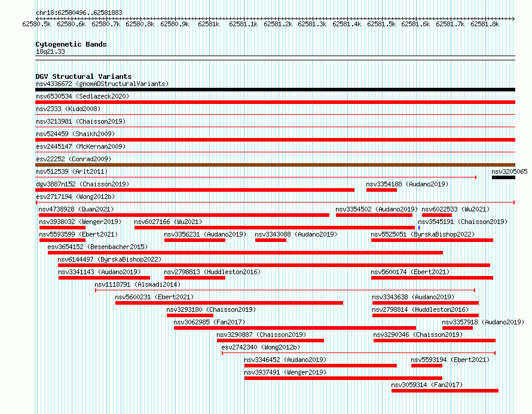Image resolution: width=532 pixels, height=414 pixels.
Task: Click the red bar under nsv3343088
Action: 271,240
